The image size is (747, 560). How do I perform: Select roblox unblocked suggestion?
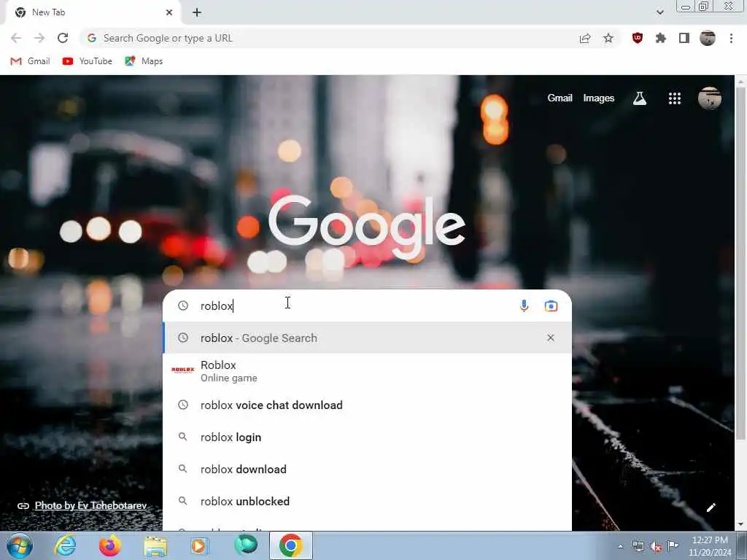[x=367, y=501]
